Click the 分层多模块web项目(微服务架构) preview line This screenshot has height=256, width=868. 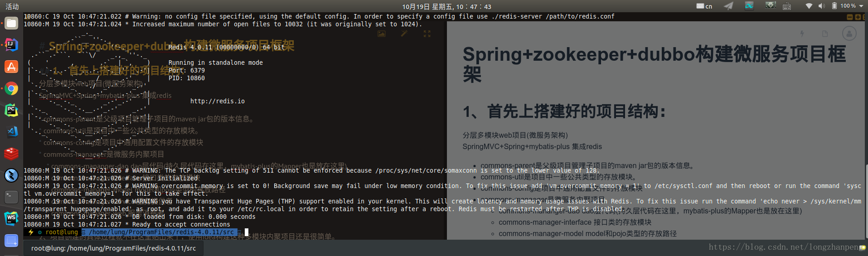click(515, 135)
